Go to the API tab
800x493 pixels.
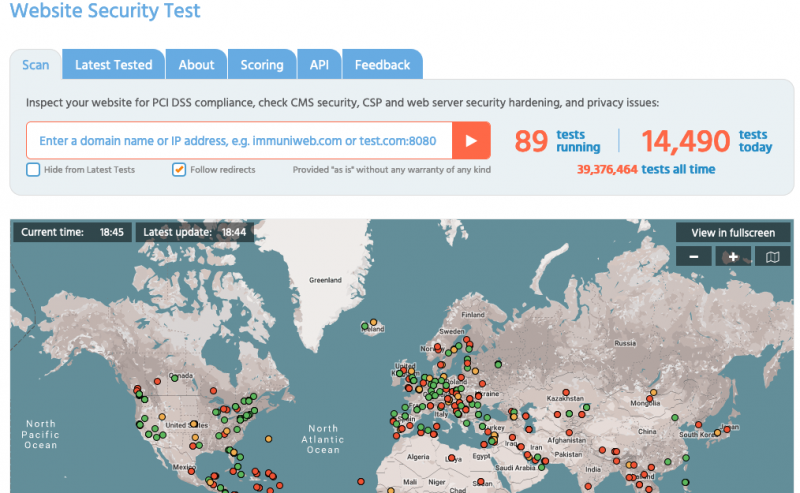[x=319, y=65]
